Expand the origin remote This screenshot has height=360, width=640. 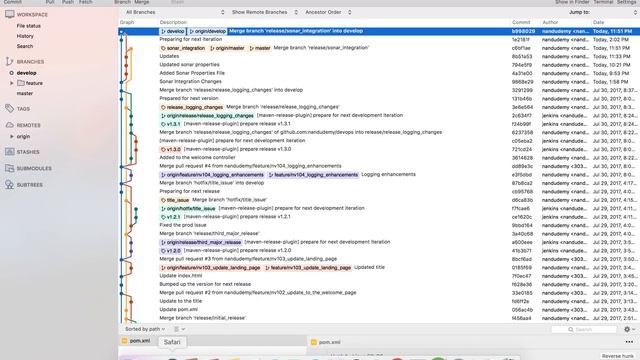click(11, 136)
